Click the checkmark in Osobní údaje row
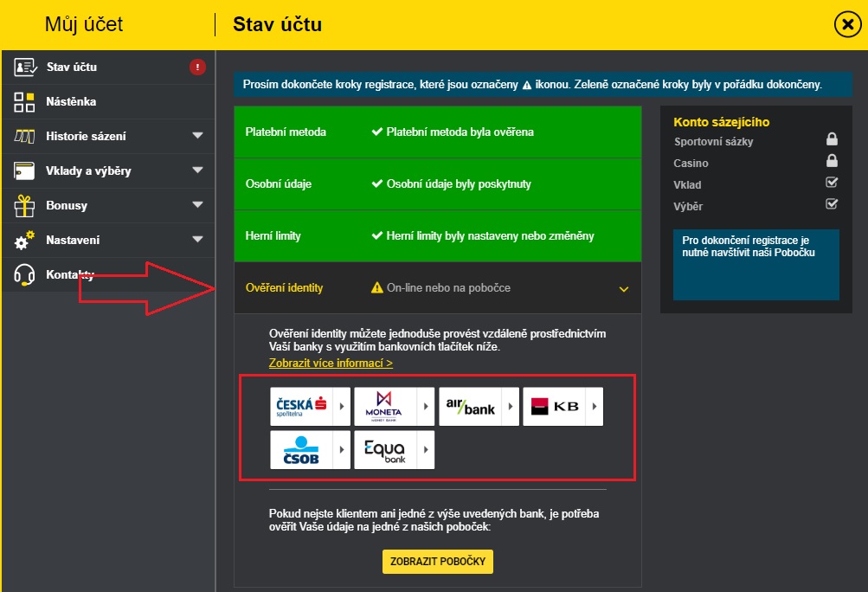The image size is (868, 592). coord(377,183)
